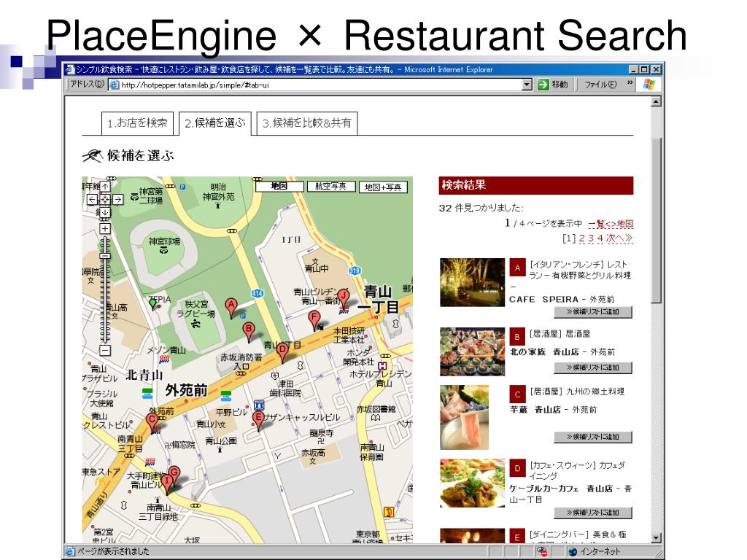Click the page icon in the address bar
The image size is (747, 560).
(114, 85)
